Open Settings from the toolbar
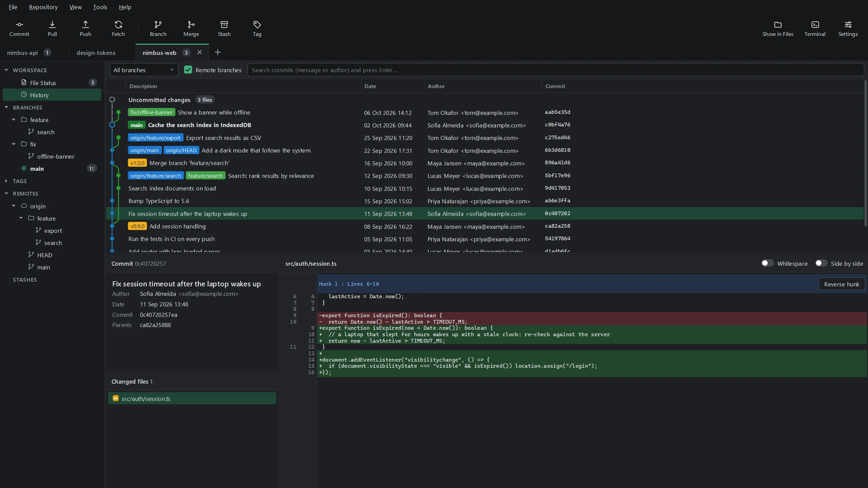 click(848, 28)
